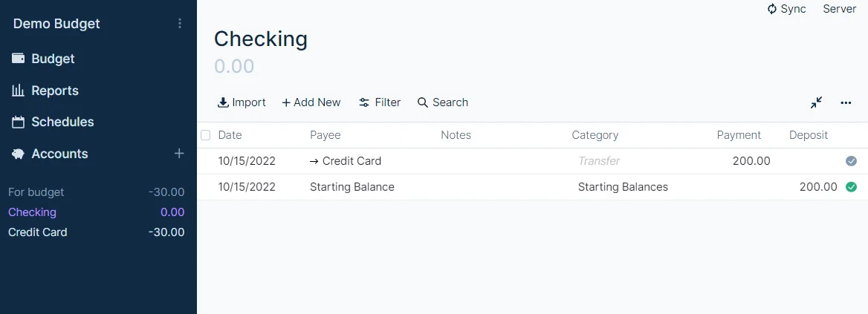Toggle cleared status on Credit Card transfer
The width and height of the screenshot is (868, 314).
(x=851, y=161)
